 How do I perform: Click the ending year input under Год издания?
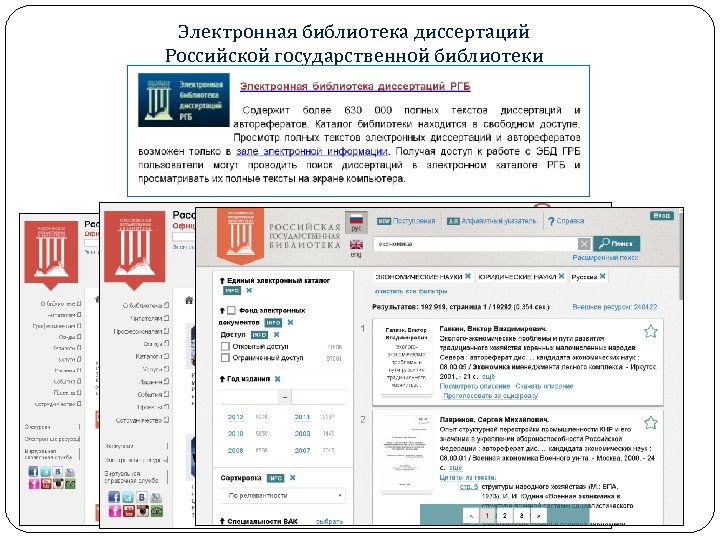pos(318,396)
